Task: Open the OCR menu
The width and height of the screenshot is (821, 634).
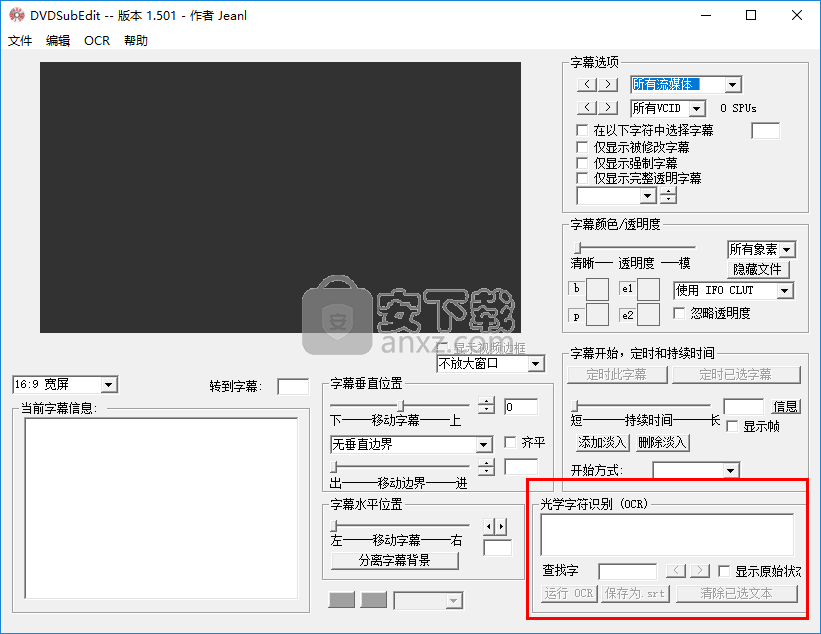Action: click(x=97, y=40)
